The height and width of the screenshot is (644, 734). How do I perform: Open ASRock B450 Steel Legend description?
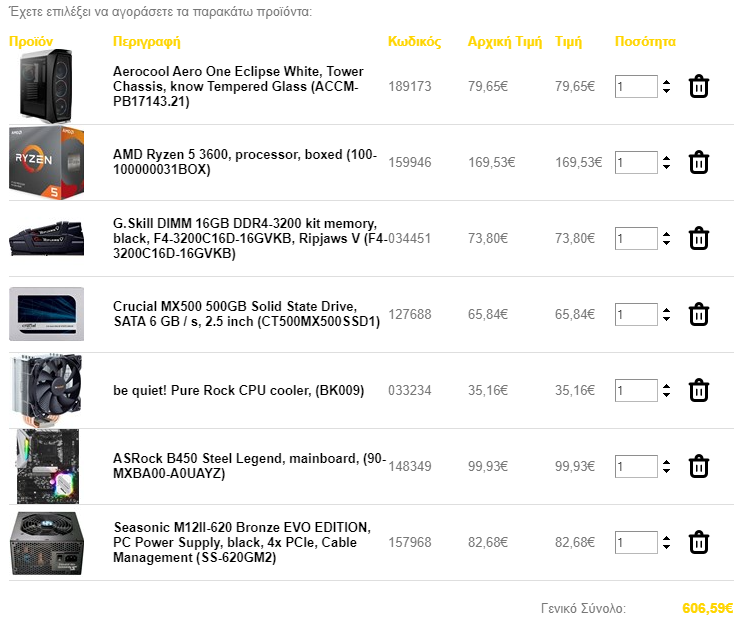point(250,466)
